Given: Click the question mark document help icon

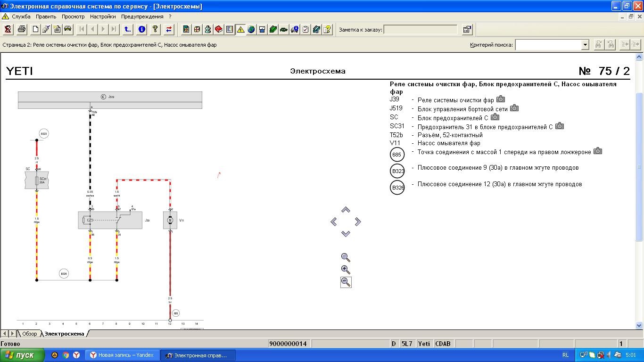Looking at the screenshot, I should click(x=327, y=29).
